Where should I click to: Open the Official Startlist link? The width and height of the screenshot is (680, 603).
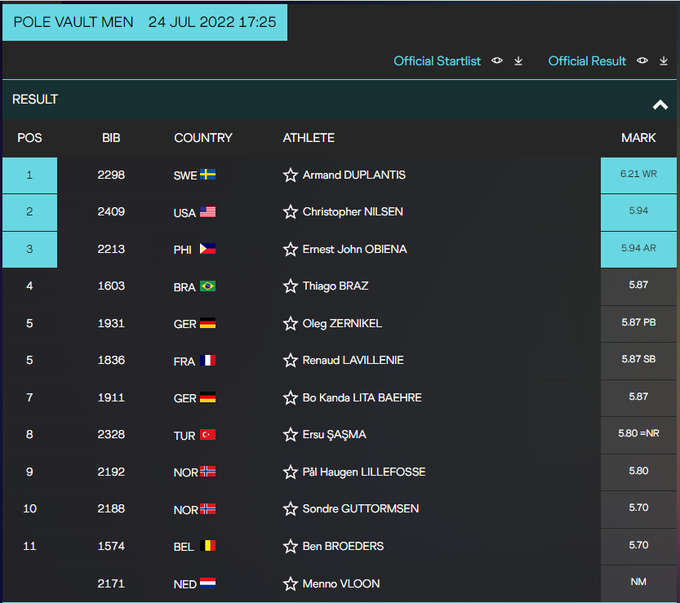pos(437,61)
